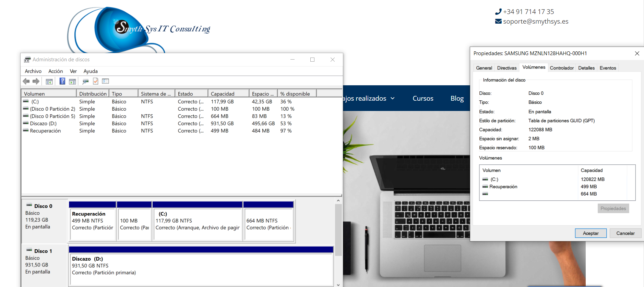Open the Archivo menu
The image size is (644, 287).
[x=33, y=71]
